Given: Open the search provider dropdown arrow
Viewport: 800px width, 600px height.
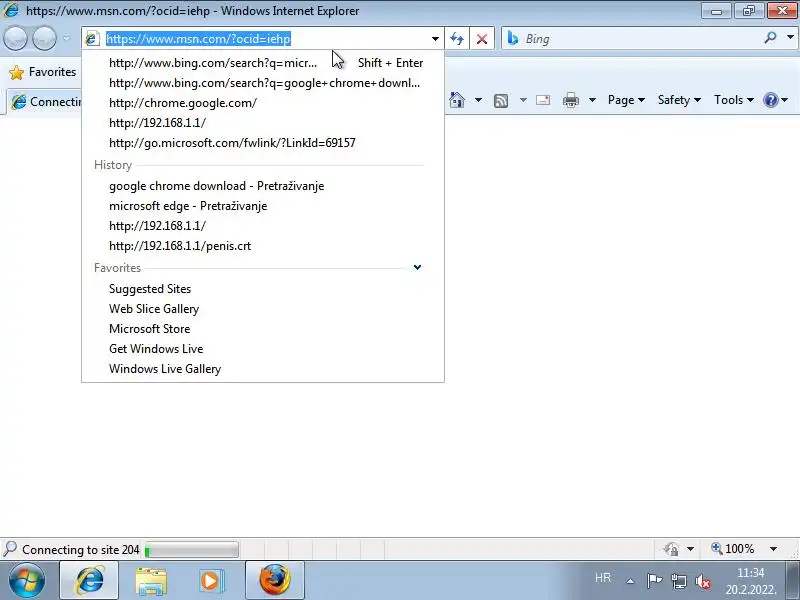Looking at the screenshot, I should (790, 38).
